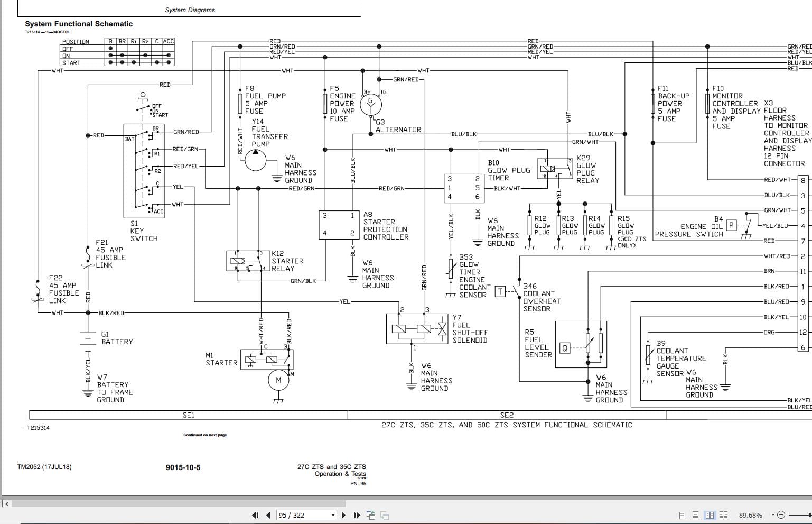Click the 'B4 ENGINE OIL PRESSURE SWITCH' label

coord(689,226)
